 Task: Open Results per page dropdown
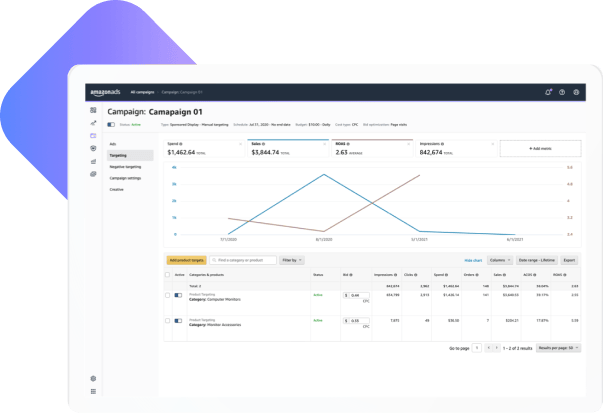coord(557,348)
